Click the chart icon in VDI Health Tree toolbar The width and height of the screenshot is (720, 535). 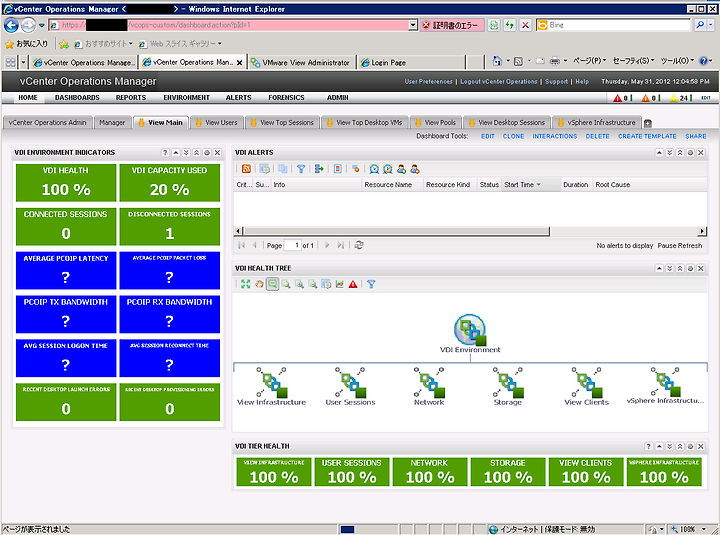(339, 284)
